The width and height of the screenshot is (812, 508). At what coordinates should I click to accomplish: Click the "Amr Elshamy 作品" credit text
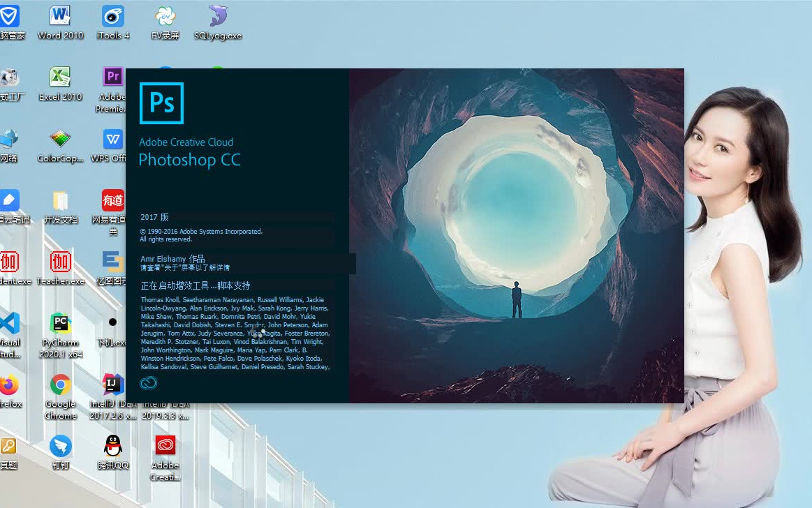[172, 259]
